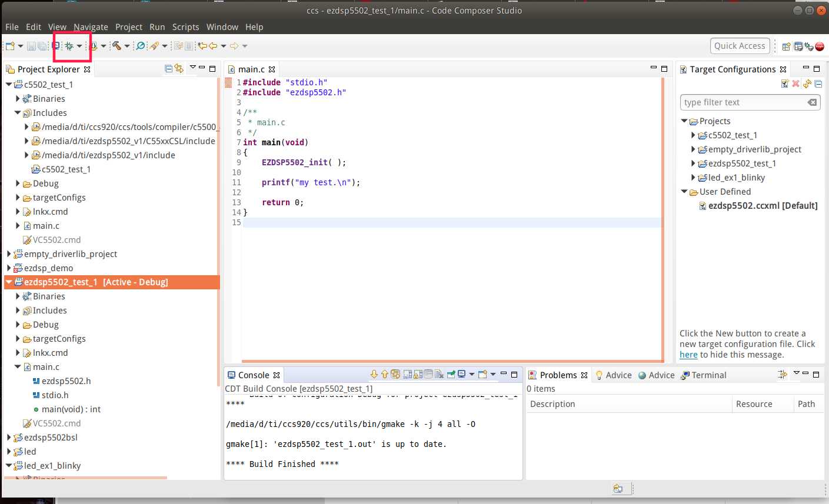Open the Debug dropdown arrow
Screen dimensions: 829x504
[79, 46]
